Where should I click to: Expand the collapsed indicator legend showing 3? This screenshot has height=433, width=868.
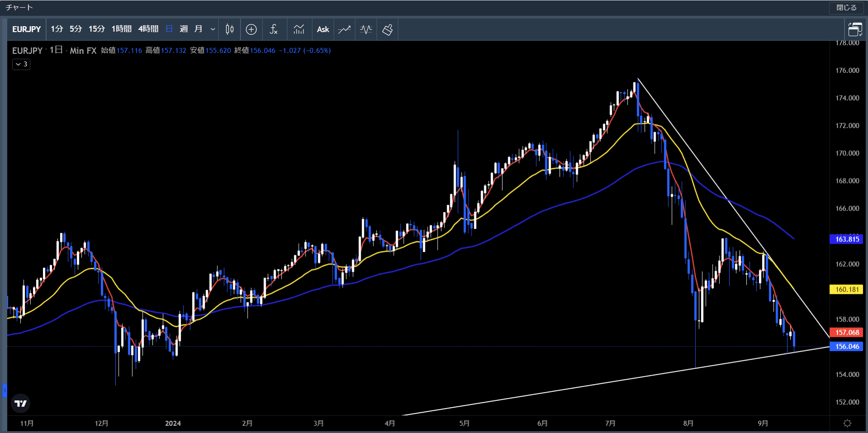click(x=21, y=64)
